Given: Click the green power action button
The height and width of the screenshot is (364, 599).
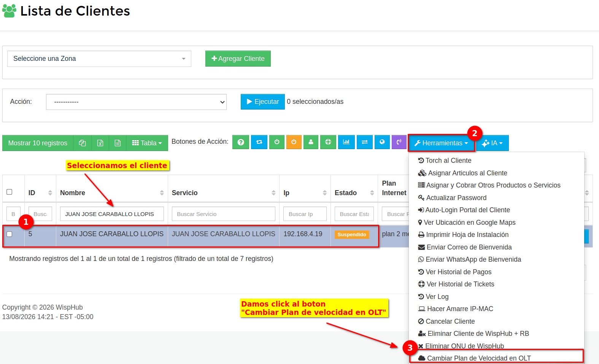Looking at the screenshot, I should coord(277,142).
